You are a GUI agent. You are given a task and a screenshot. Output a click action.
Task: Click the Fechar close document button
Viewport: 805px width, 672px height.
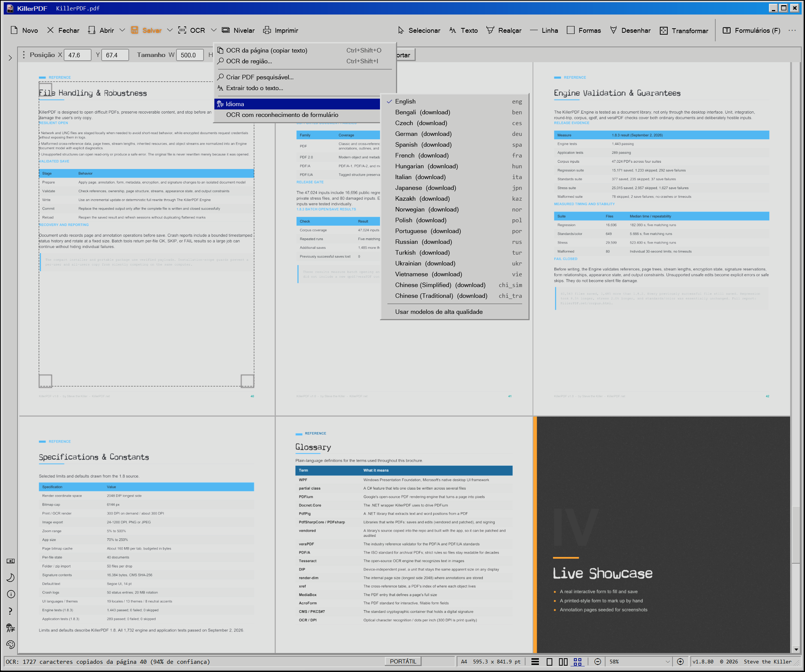(63, 30)
